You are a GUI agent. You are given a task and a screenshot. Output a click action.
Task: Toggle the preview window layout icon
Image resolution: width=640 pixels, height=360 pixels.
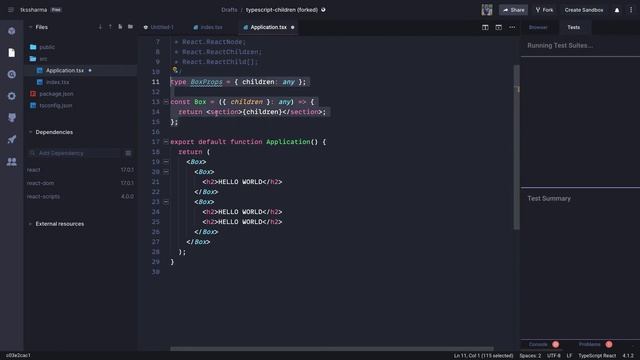tap(498, 27)
